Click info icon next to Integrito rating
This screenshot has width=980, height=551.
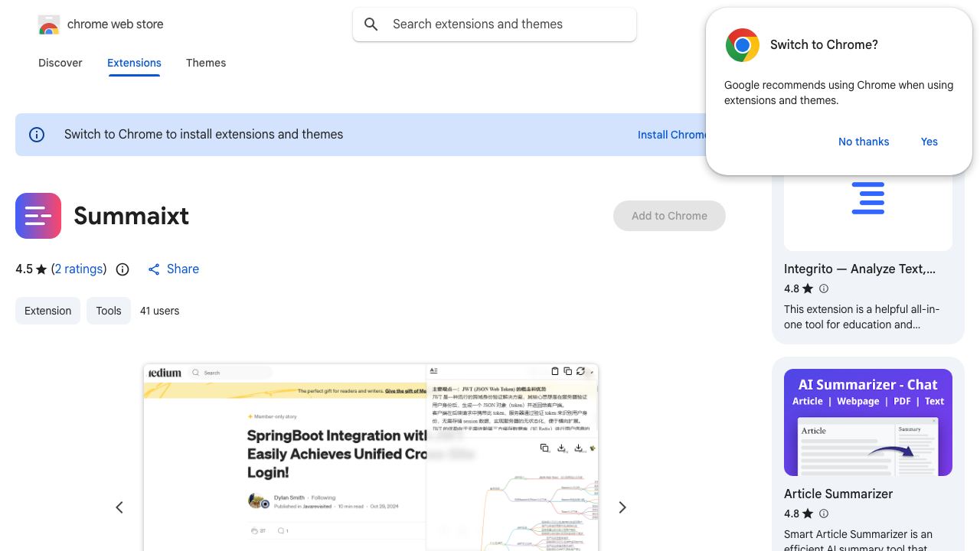(x=824, y=289)
